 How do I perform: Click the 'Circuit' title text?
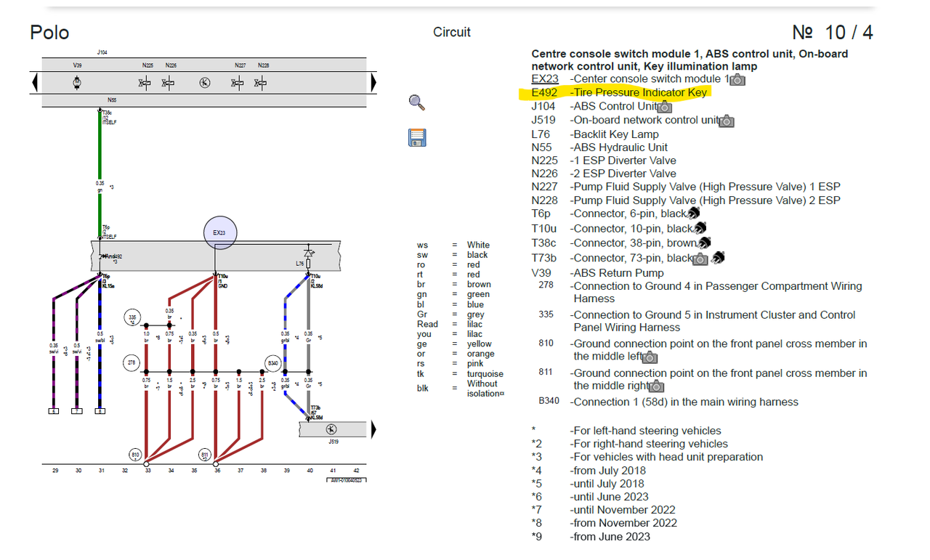coord(452,32)
